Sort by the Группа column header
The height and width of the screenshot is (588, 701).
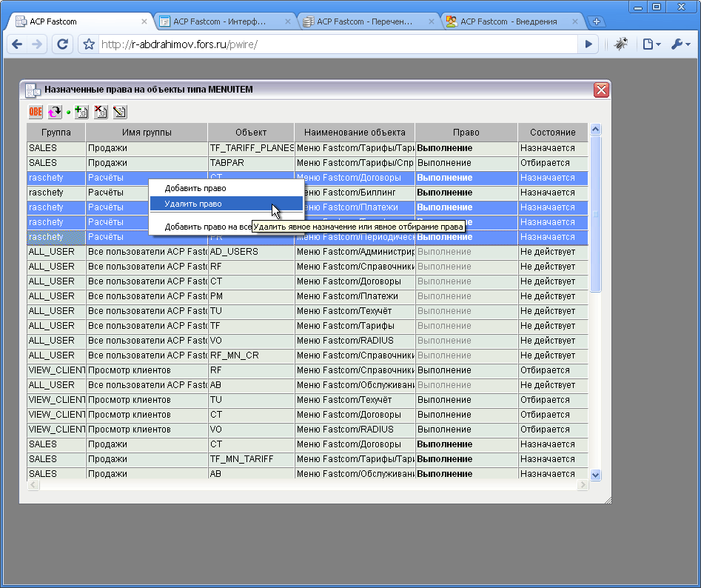click(x=56, y=133)
